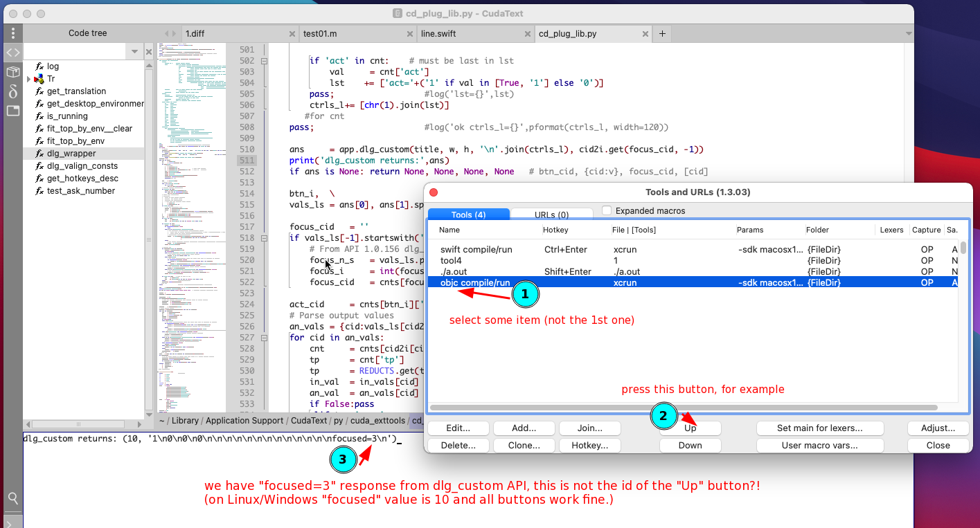Click the Adjust... button

pyautogui.click(x=938, y=428)
